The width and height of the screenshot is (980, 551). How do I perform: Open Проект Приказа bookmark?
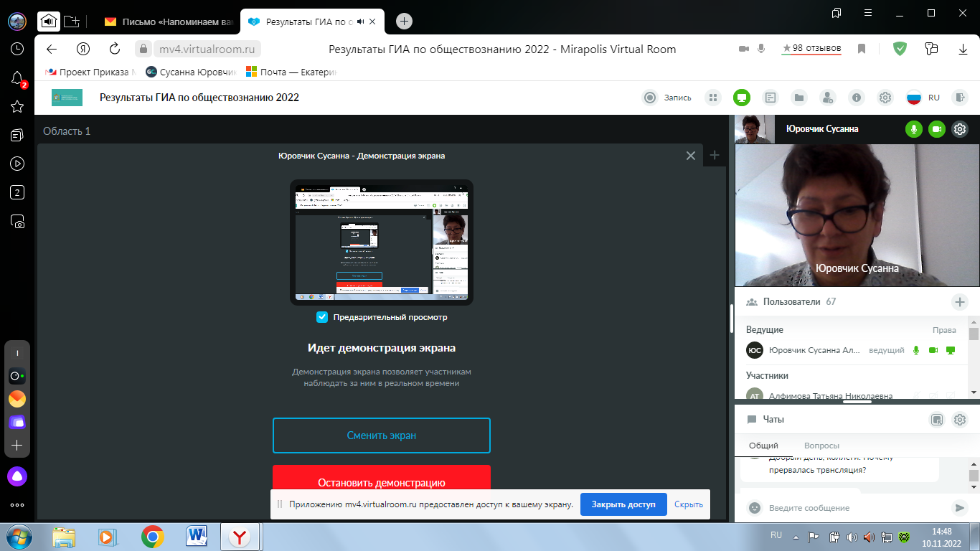pos(90,72)
